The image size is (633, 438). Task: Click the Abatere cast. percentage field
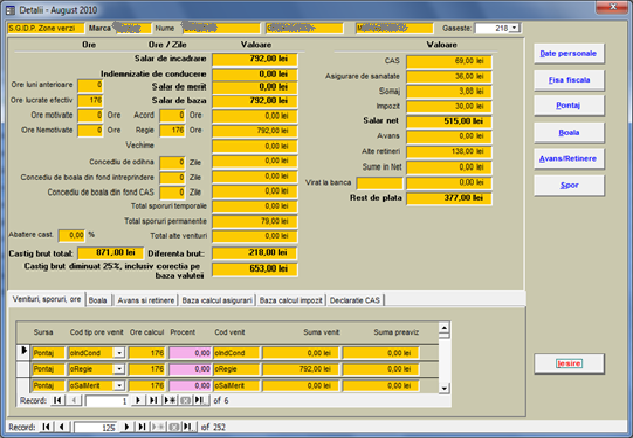72,234
